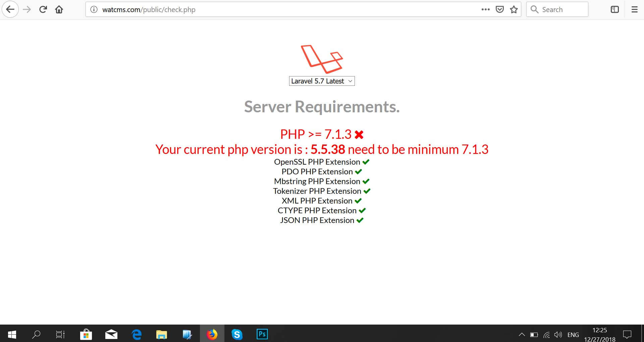
Task: Click OpenSSL PHP Extension text
Action: [x=317, y=162]
